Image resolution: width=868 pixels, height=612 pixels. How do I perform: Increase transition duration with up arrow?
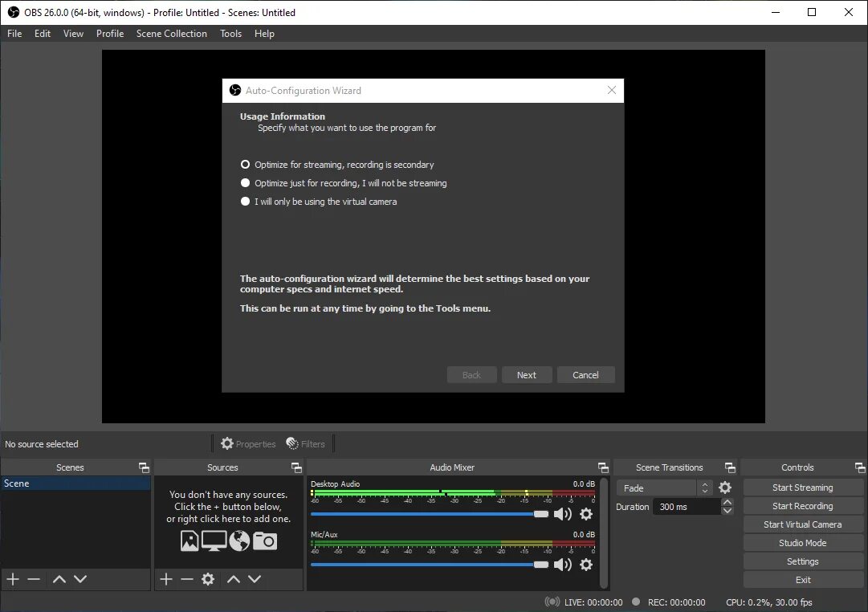pyautogui.click(x=727, y=502)
